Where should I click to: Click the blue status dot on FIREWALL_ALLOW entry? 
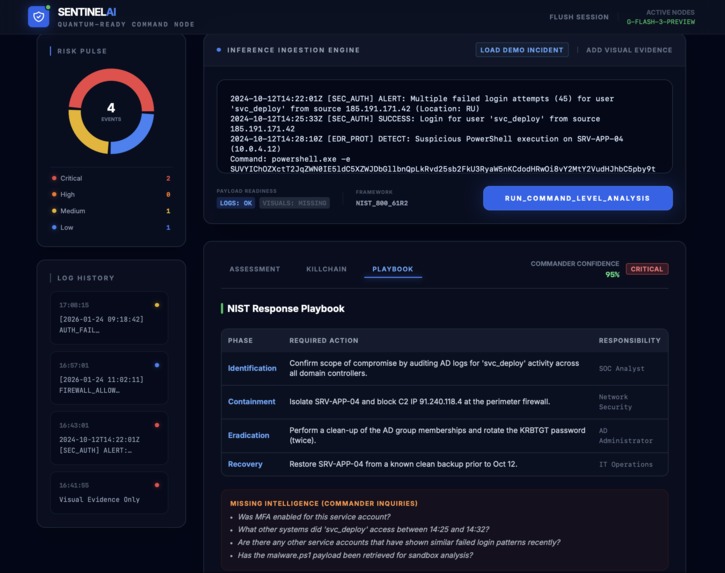[x=157, y=365]
